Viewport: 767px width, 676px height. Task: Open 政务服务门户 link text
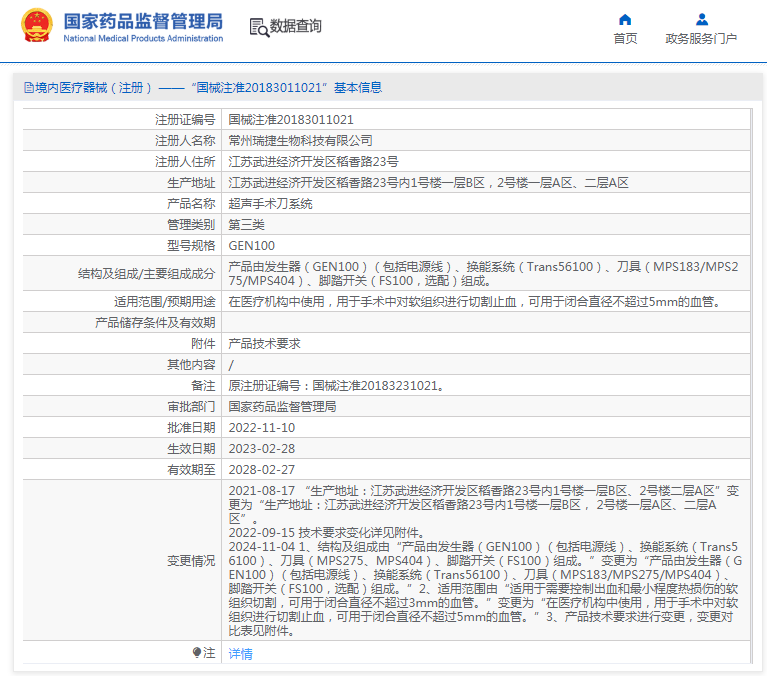pyautogui.click(x=701, y=39)
